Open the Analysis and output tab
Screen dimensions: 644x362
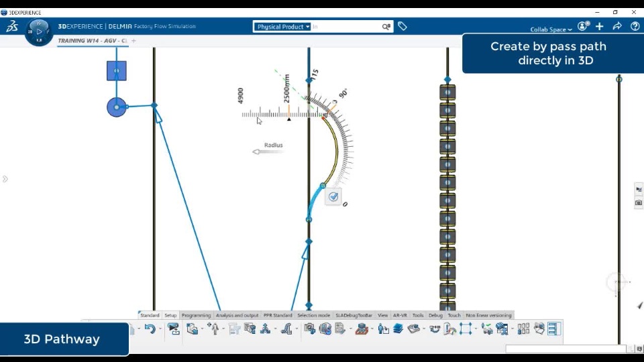(x=237, y=315)
